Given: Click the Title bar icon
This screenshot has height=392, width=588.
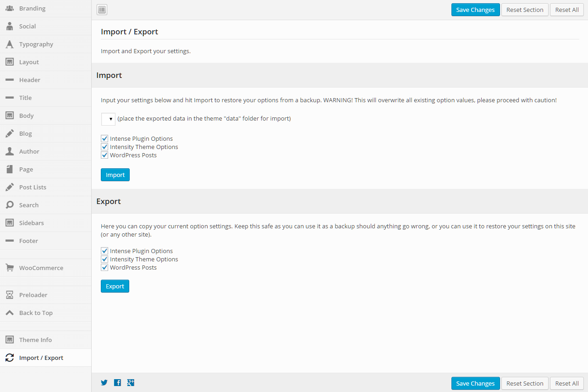Looking at the screenshot, I should 10,98.
